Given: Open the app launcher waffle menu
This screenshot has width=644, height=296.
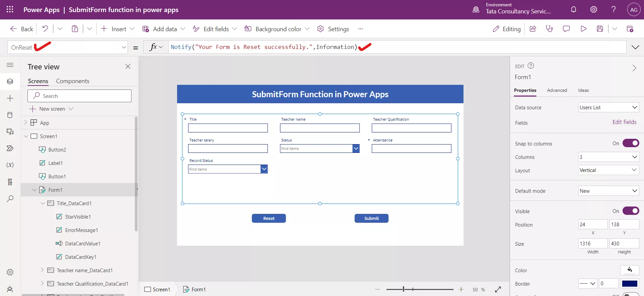Looking at the screenshot, I should 10,9.
